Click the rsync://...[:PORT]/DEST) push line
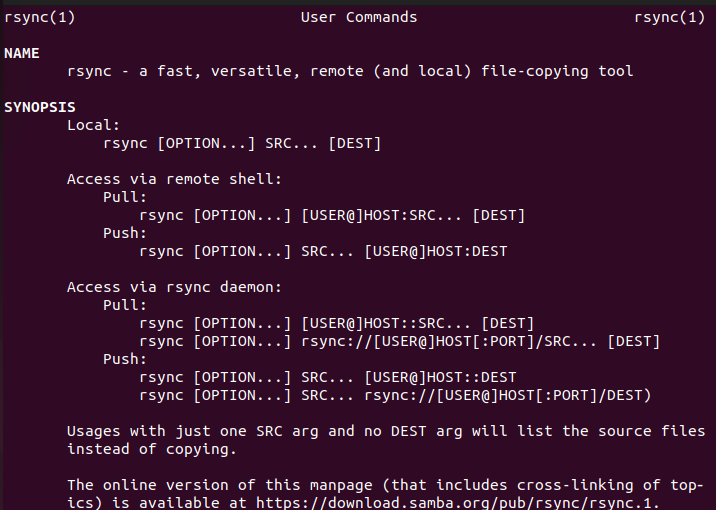 coord(395,395)
